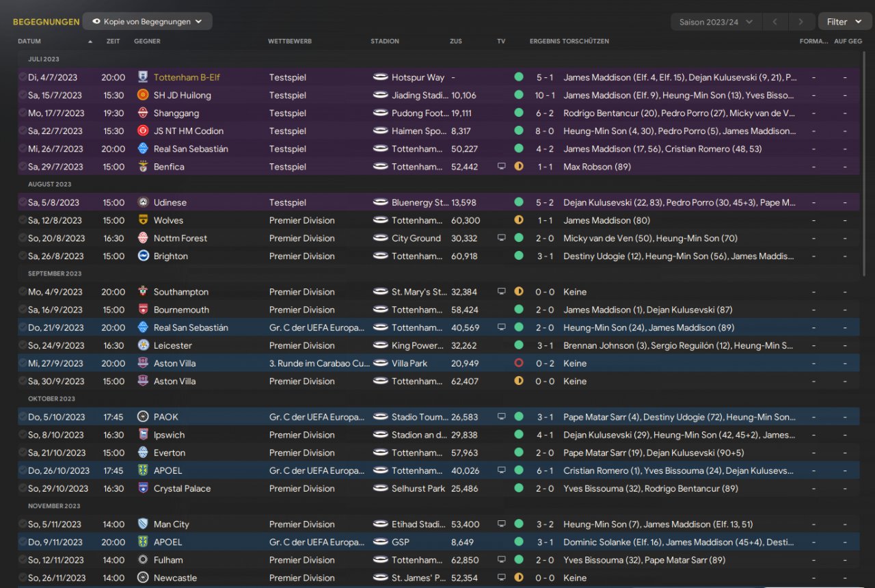Screen dimensions: 875x588
Task: Sort by the Datum column header
Action: click(x=29, y=41)
